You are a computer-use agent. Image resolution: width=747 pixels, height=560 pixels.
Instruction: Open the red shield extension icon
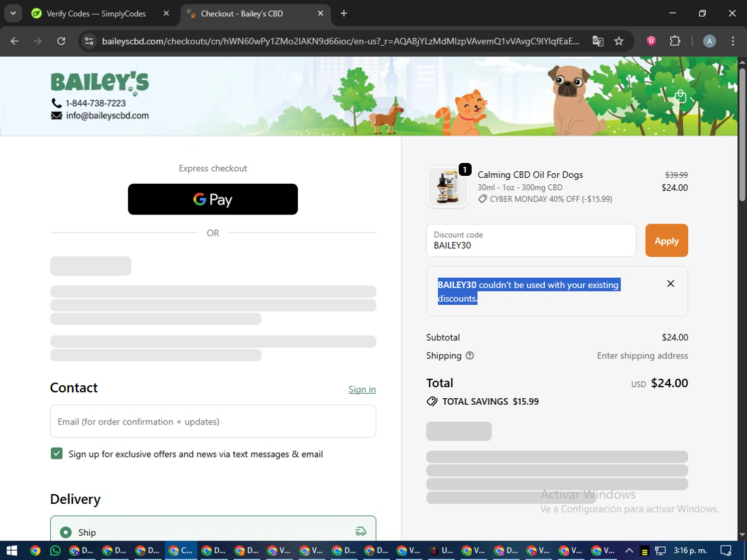pos(651,41)
